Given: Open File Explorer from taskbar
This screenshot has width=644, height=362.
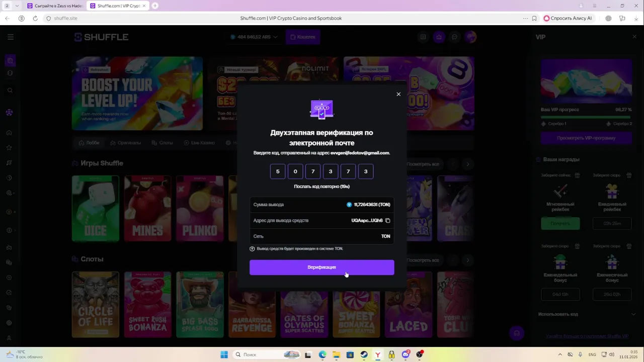Looking at the screenshot, I should (x=336, y=354).
